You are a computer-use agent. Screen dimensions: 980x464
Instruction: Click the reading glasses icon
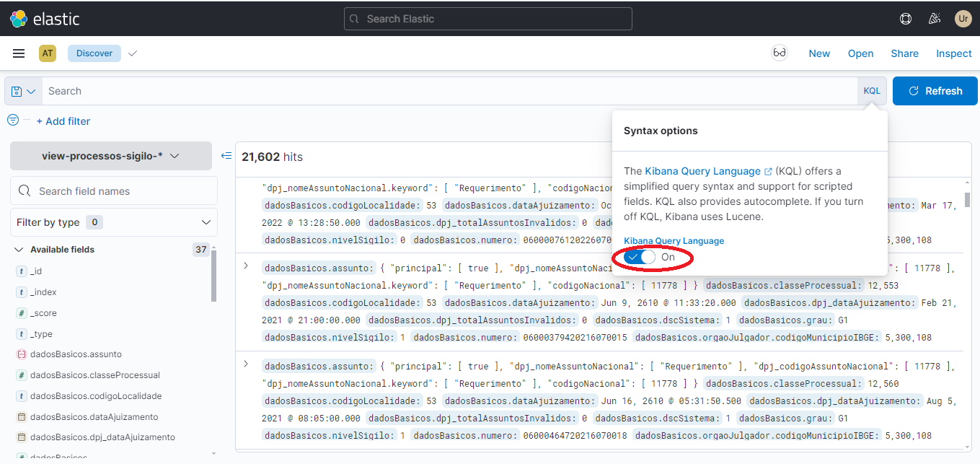(x=779, y=53)
